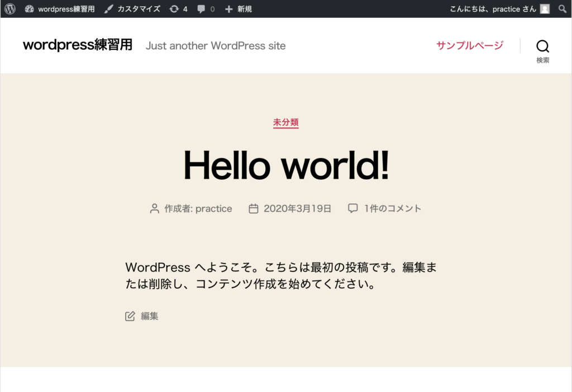
Task: Expand the 新規 new content menu
Action: [x=239, y=9]
